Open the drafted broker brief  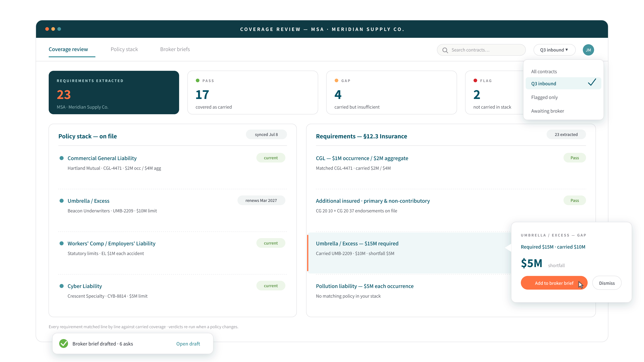click(188, 344)
